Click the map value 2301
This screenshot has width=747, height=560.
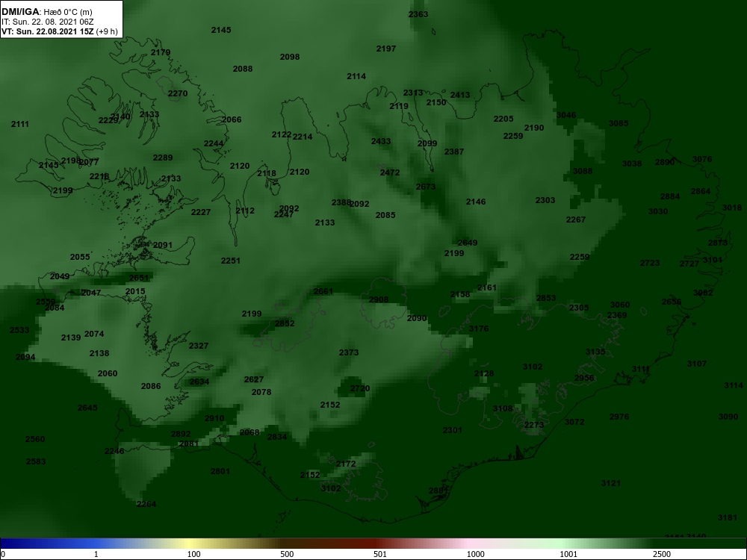point(453,430)
